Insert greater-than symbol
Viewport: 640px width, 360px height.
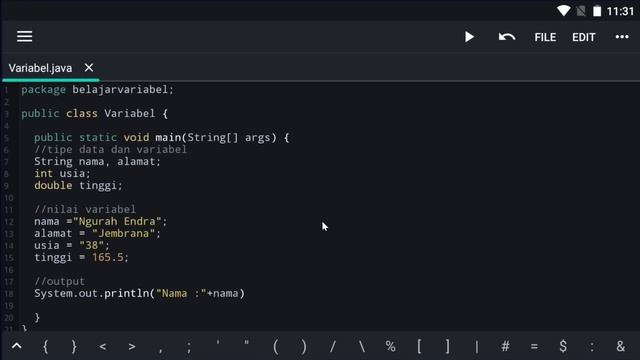pos(131,347)
